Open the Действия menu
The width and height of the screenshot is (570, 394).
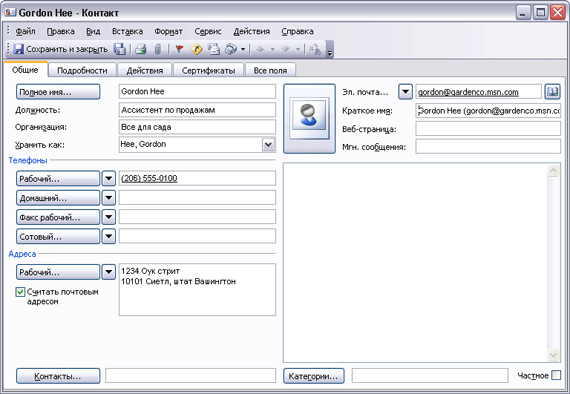pos(252,32)
